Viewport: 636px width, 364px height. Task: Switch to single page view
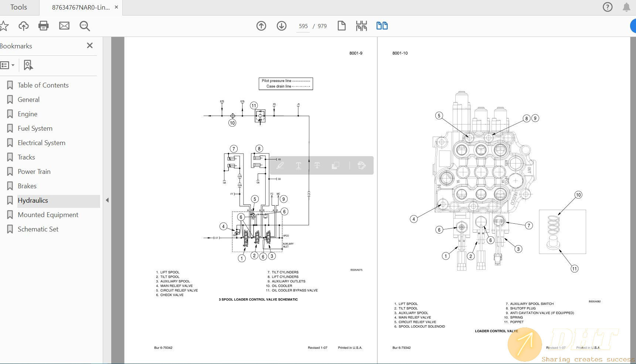click(341, 26)
